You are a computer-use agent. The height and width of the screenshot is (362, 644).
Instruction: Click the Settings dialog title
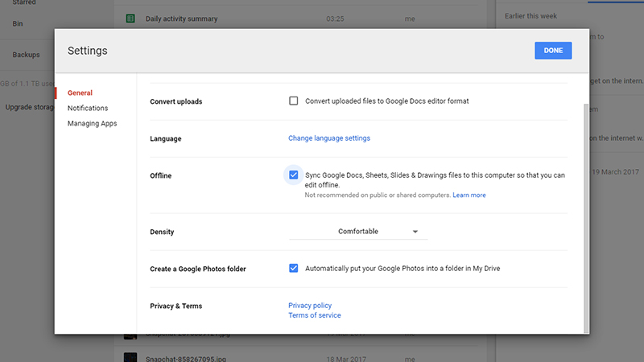[x=88, y=51]
